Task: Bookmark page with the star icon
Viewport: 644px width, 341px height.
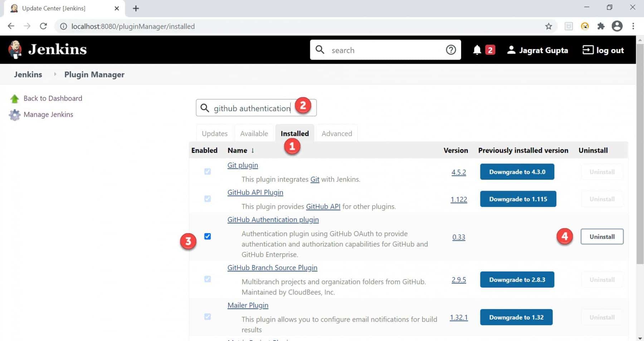Action: click(548, 26)
